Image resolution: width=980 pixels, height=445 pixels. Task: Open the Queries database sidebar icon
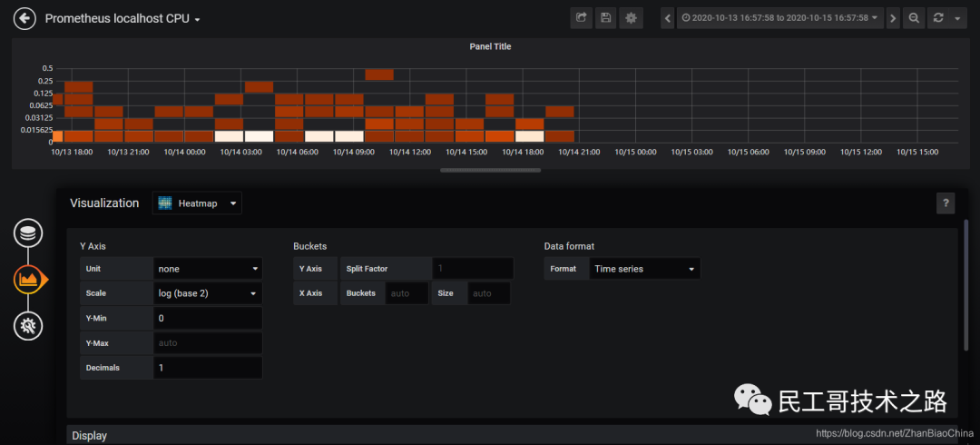(29, 234)
